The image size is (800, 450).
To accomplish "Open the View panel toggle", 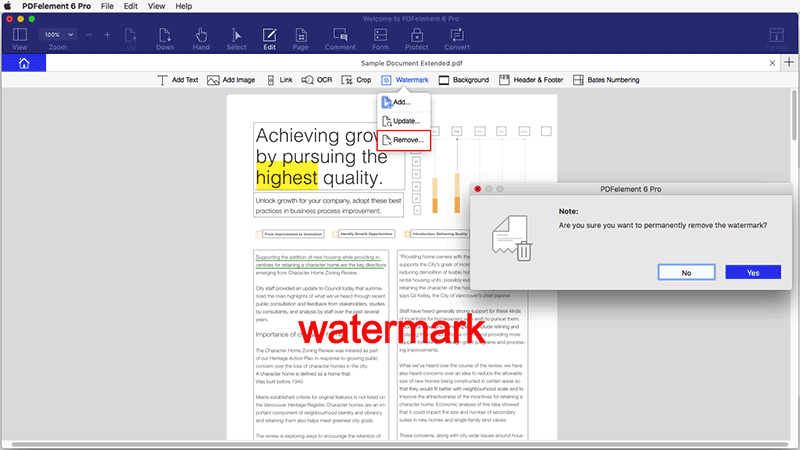I will [19, 39].
